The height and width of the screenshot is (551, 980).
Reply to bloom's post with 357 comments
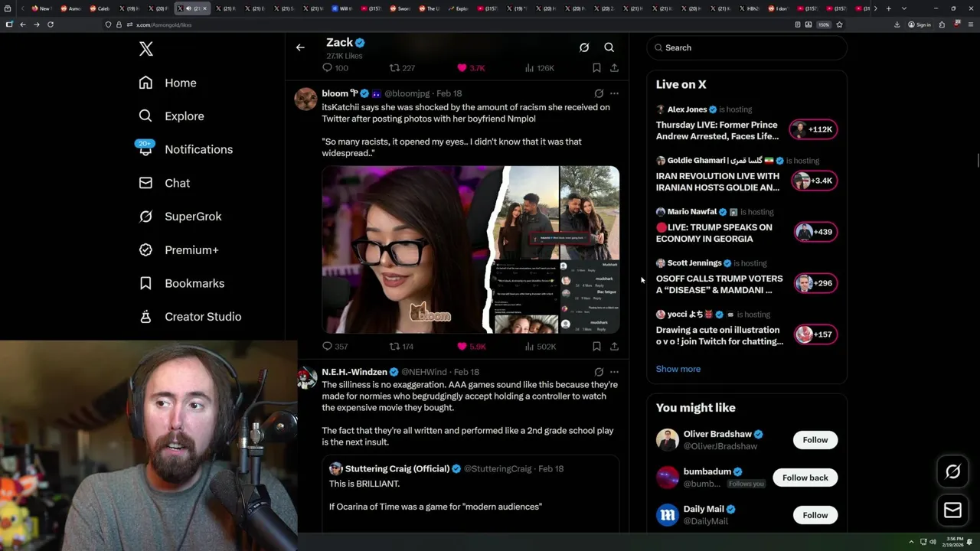[x=335, y=347]
